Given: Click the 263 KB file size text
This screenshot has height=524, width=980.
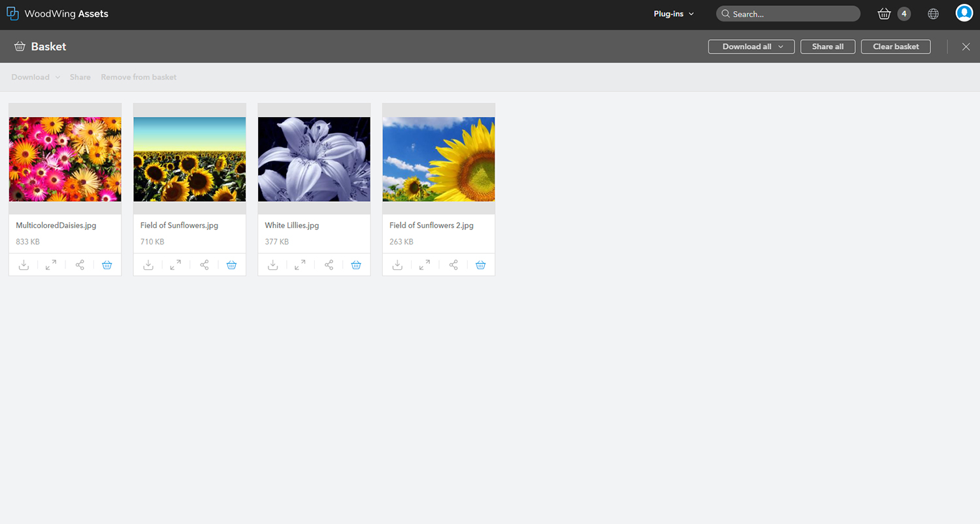Looking at the screenshot, I should click(401, 242).
